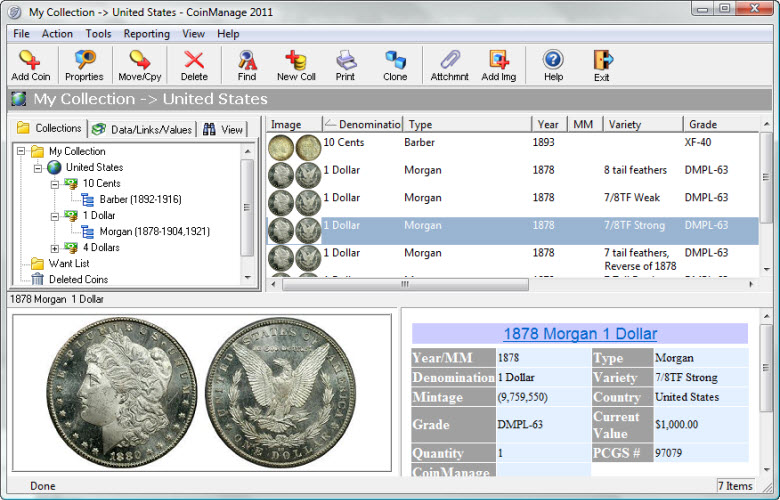
Task: Select Barber (1892-1916) in the tree
Action: coord(141,200)
